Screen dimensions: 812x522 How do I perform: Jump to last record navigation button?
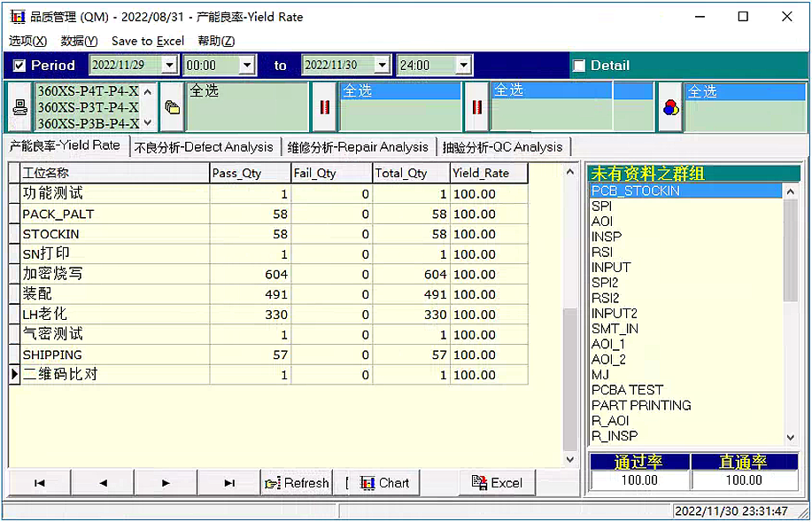click(228, 483)
